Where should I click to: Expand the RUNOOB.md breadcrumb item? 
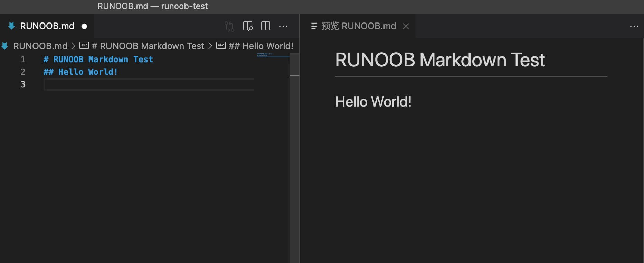click(40, 46)
